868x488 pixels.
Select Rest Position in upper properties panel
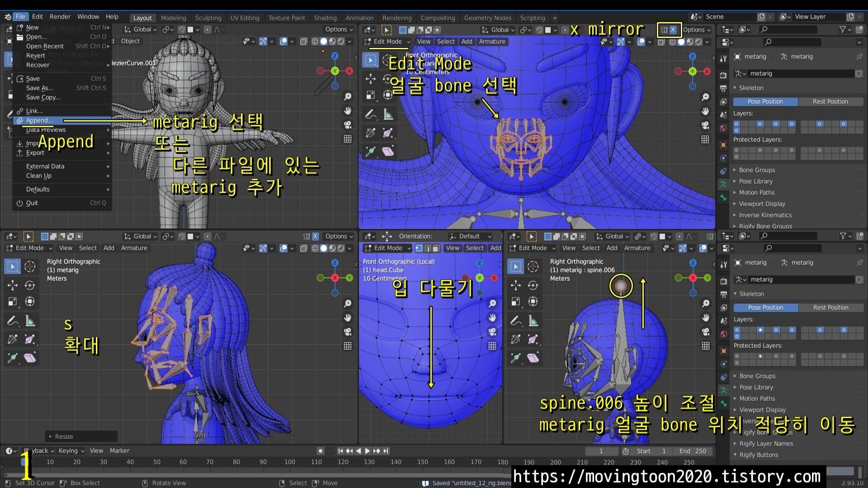pyautogui.click(x=830, y=102)
